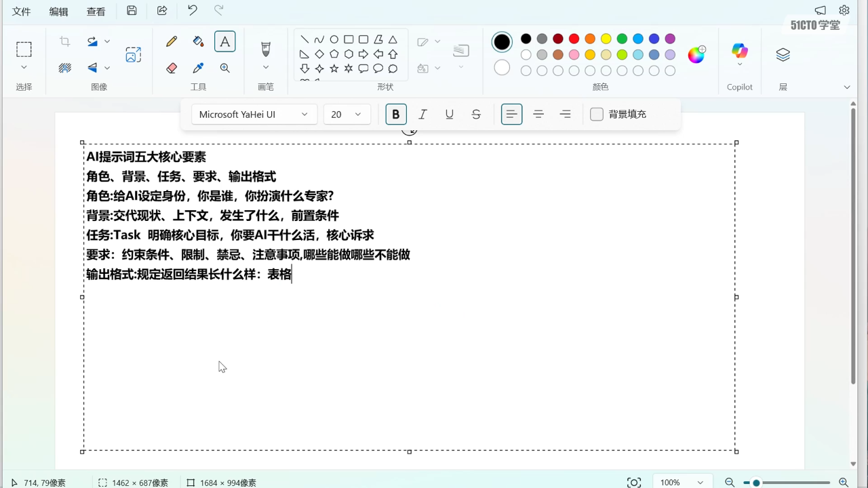Choose the red color swatch
The height and width of the screenshot is (488, 868).
(x=574, y=39)
